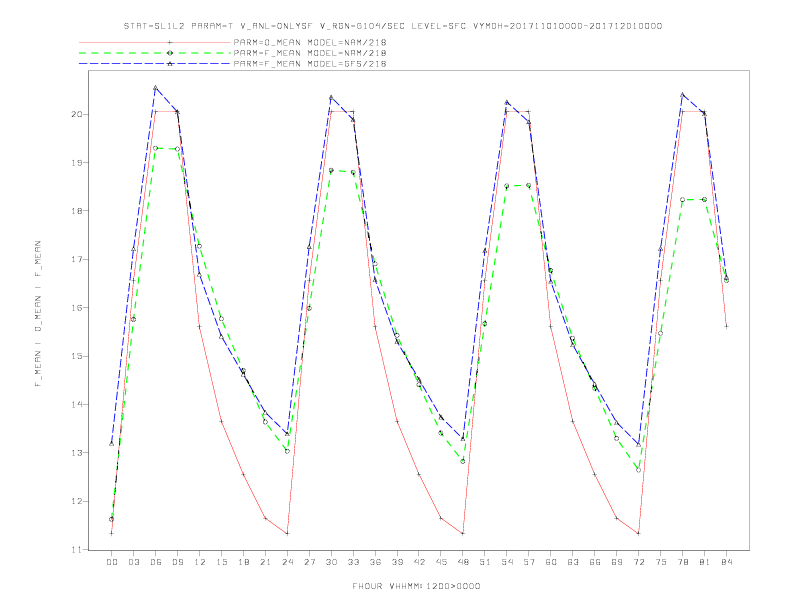Click x-axis forecast hour label 84

tap(726, 562)
